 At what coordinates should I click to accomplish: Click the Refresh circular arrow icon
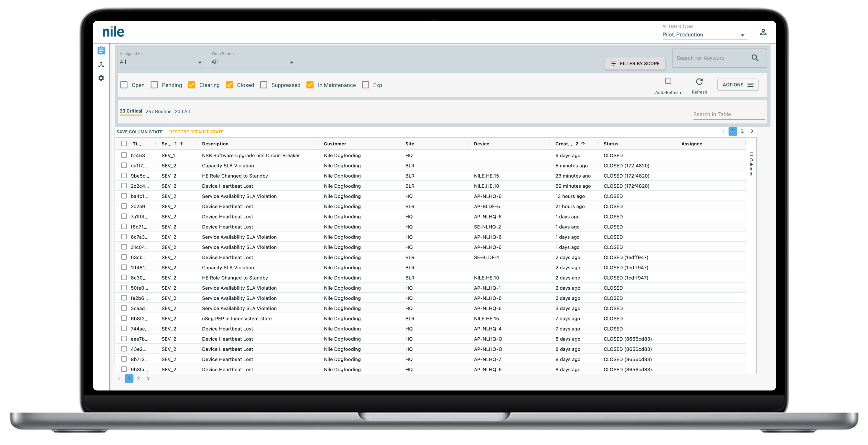tap(699, 82)
